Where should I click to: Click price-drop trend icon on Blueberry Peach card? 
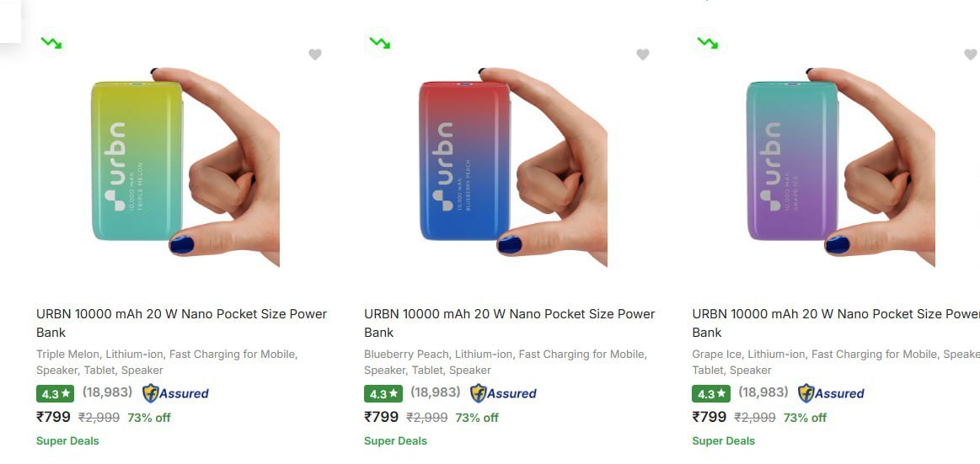pyautogui.click(x=379, y=42)
